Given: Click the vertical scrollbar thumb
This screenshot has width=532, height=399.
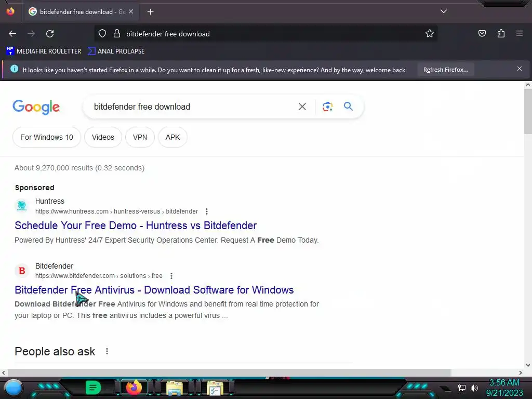Looking at the screenshot, I should pos(528,111).
